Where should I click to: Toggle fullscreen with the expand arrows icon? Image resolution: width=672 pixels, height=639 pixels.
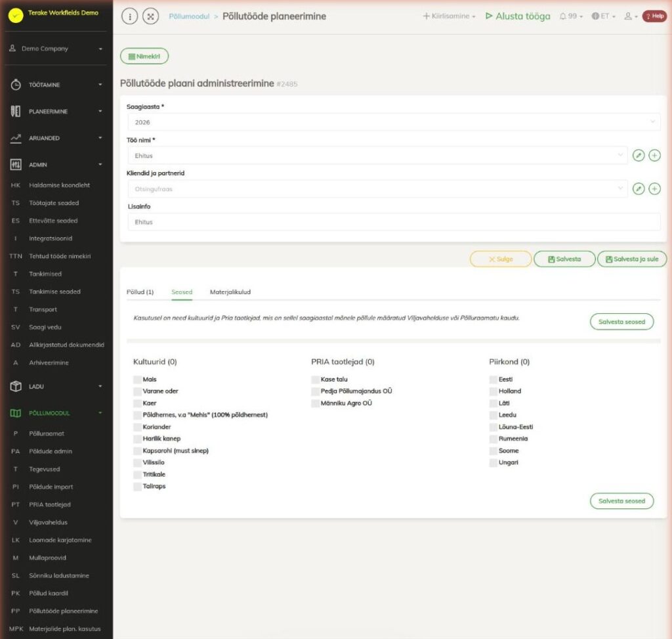[x=150, y=16]
